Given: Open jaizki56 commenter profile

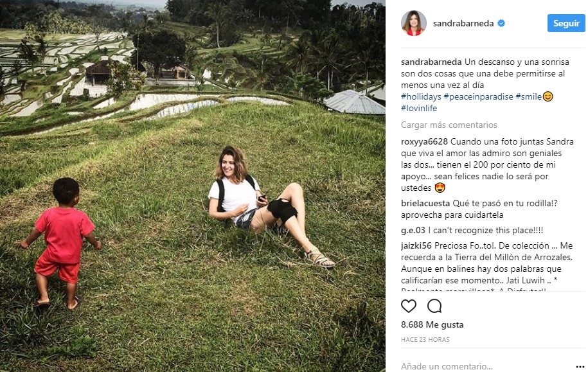Looking at the screenshot, I should tap(416, 245).
